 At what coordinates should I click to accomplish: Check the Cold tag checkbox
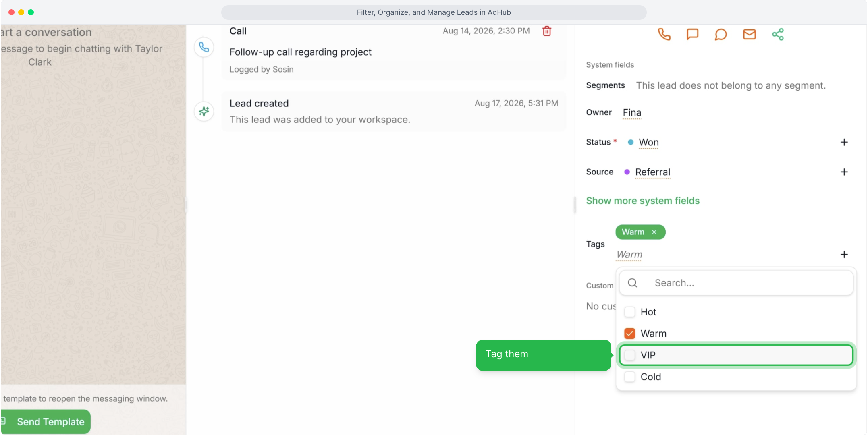click(629, 377)
